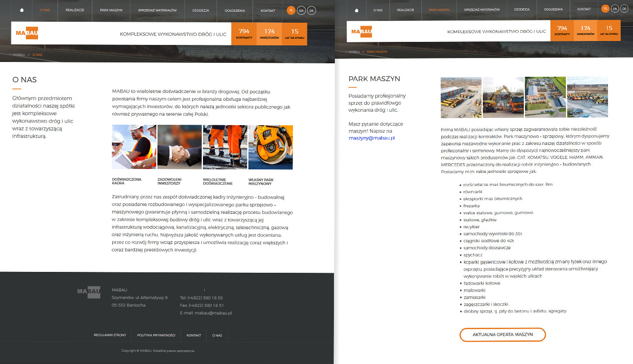Viewport: 633px width, 364px height.
Task: Select PL language on right page
Action: 605,9
